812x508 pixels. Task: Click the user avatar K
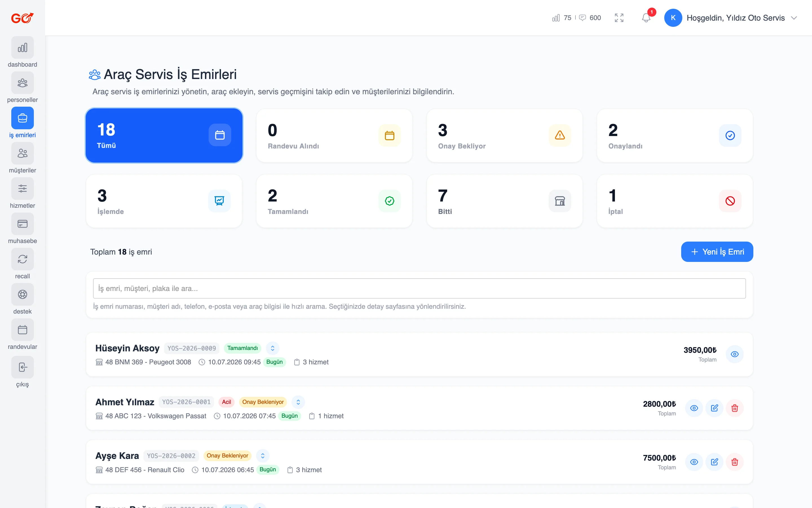coord(673,18)
